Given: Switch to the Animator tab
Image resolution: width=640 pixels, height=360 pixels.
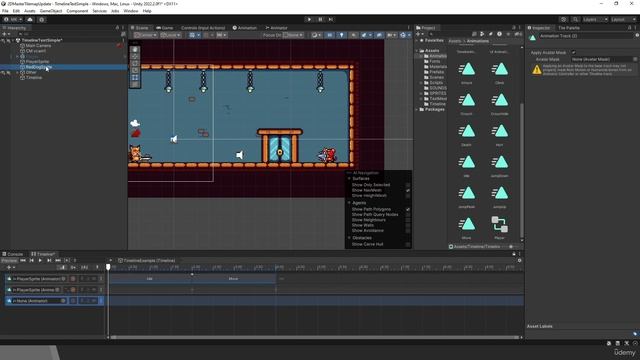Looking at the screenshot, I should point(276,28).
